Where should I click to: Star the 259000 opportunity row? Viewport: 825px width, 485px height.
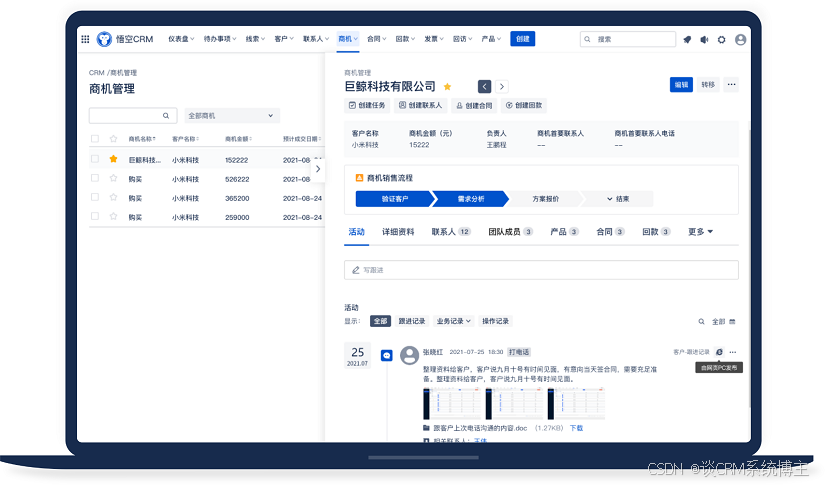coord(113,216)
